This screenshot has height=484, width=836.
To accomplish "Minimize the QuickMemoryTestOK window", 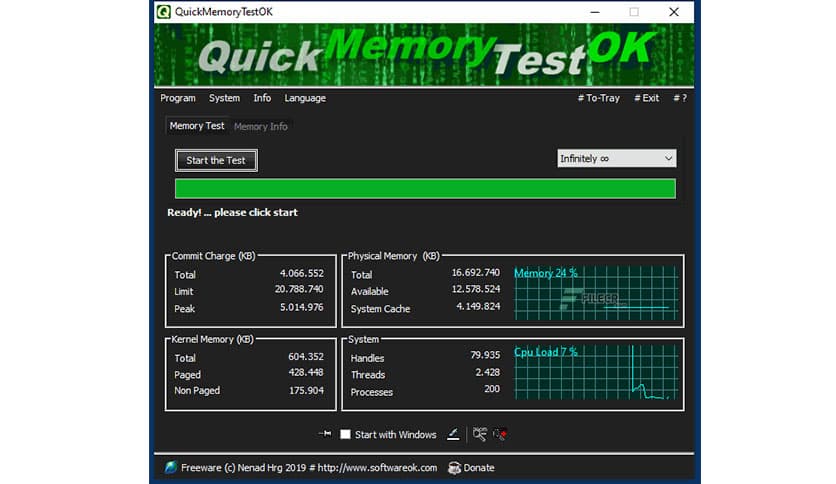I will (x=595, y=12).
